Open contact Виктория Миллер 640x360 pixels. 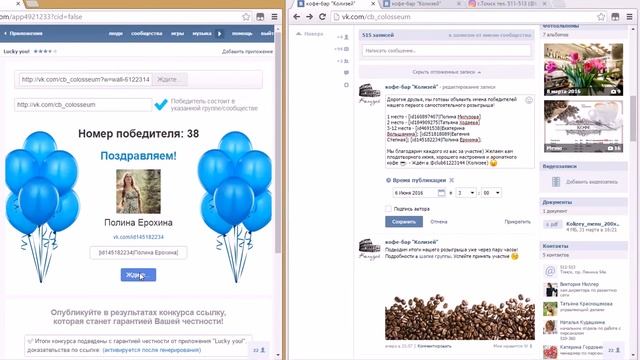click(x=579, y=284)
